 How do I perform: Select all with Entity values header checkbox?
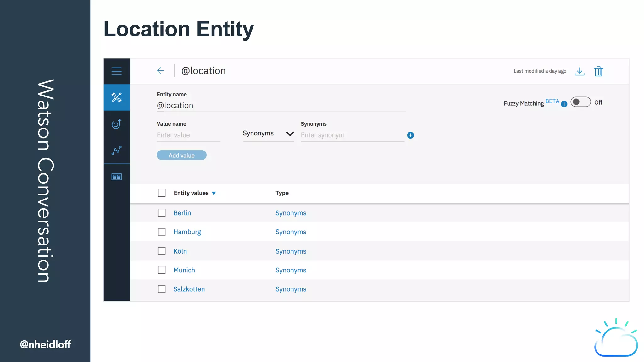[x=162, y=193]
